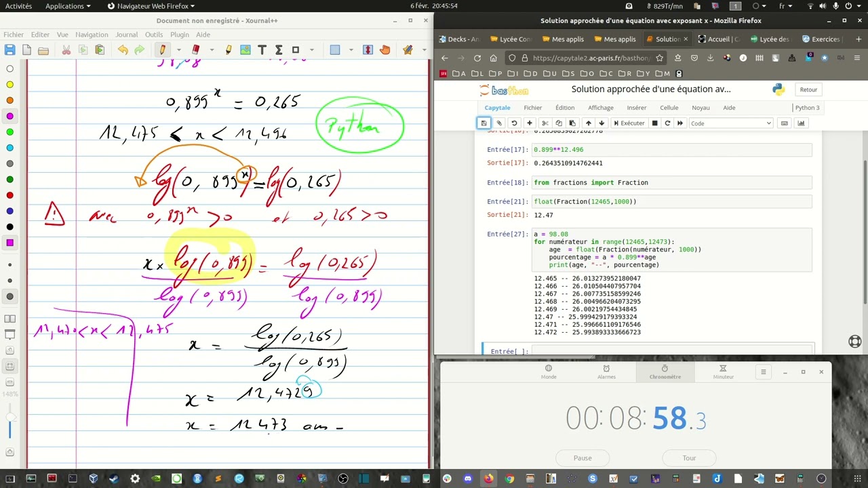The height and width of the screenshot is (488, 868).
Task: Switch the clock to Alarmes mode
Action: pos(606,372)
